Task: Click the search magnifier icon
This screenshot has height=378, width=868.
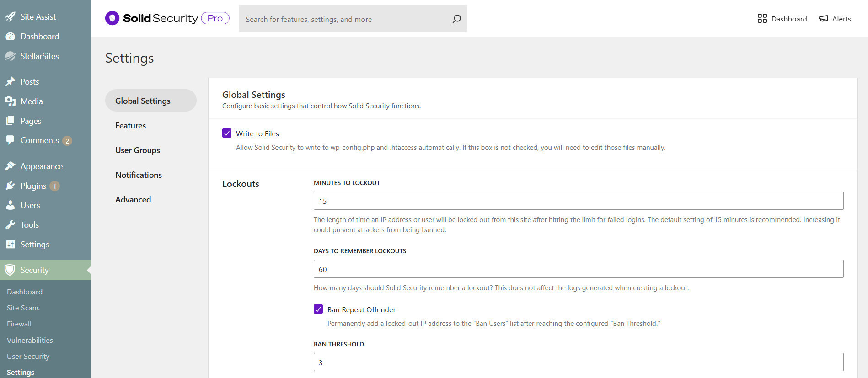Action: click(x=456, y=19)
